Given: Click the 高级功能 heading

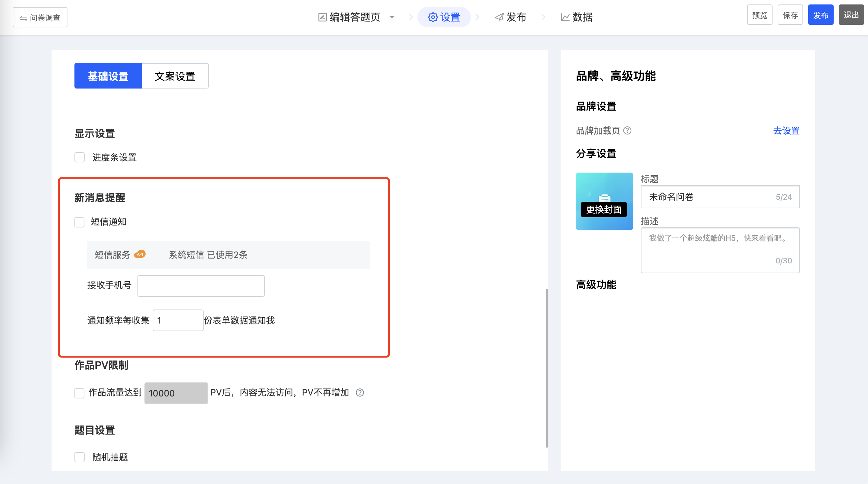Looking at the screenshot, I should pos(596,285).
